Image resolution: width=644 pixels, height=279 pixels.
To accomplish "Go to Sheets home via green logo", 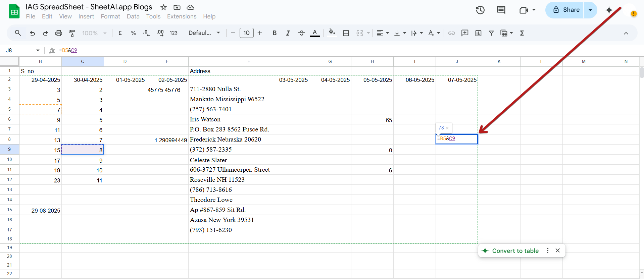I will point(14,11).
